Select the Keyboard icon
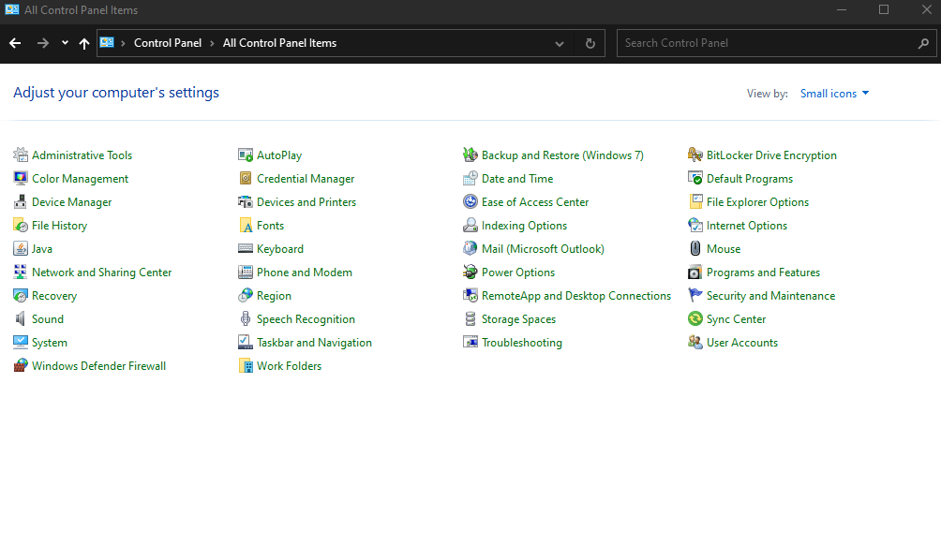 click(x=246, y=248)
